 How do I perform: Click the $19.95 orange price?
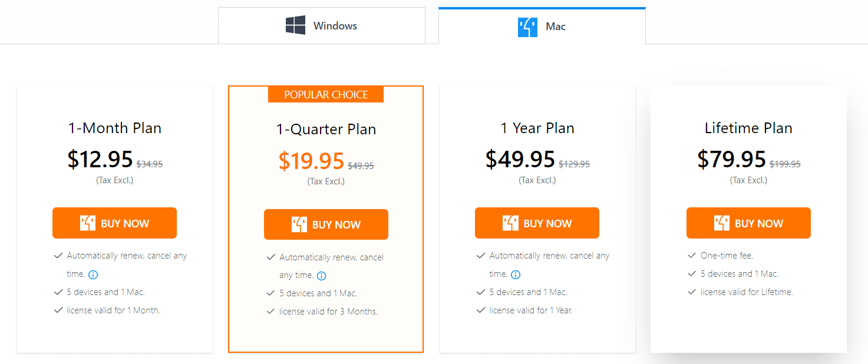tap(311, 161)
